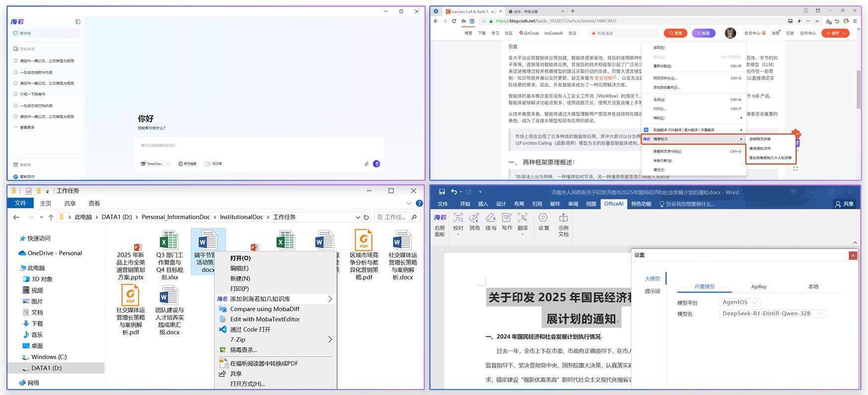The height and width of the screenshot is (395, 868).
Task: Open the browser hamburger menu
Action: 855,21
